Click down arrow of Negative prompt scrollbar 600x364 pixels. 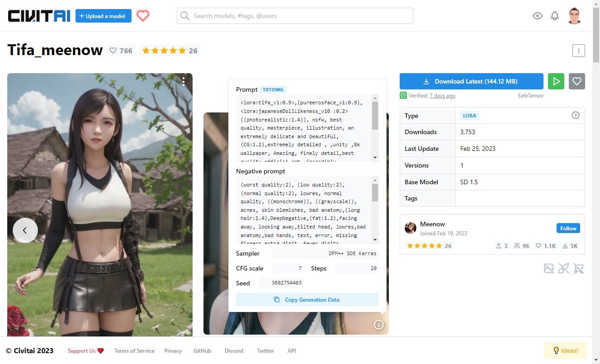click(375, 240)
